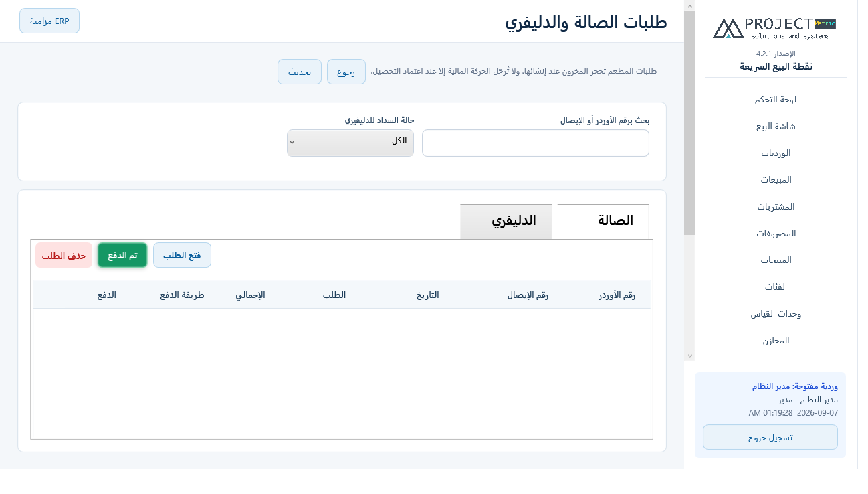Mark order as paid with تم الدفع
The image size is (868, 494).
[x=122, y=255]
